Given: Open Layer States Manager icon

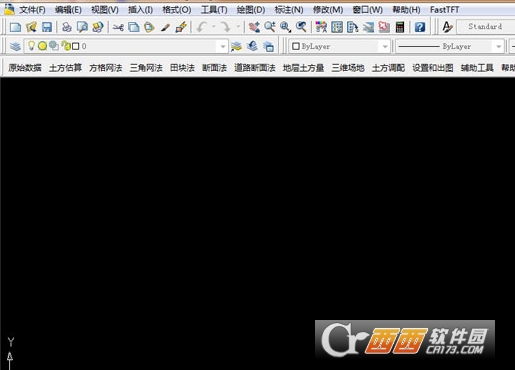Looking at the screenshot, I should [x=268, y=46].
